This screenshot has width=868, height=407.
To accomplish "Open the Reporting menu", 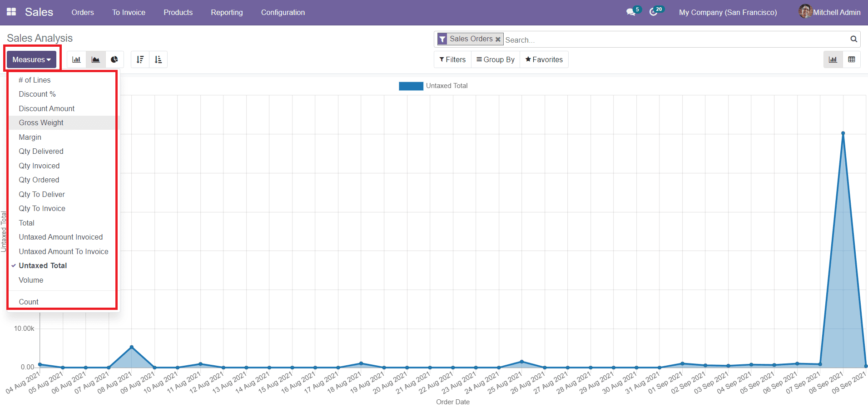I will click(x=227, y=12).
